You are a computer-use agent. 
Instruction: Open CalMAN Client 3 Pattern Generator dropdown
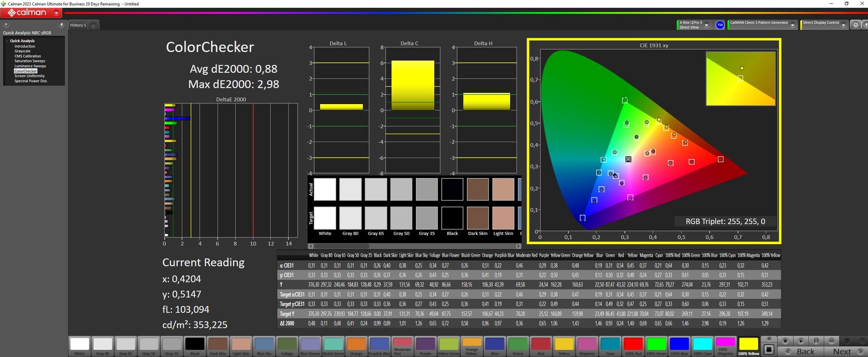click(x=793, y=25)
